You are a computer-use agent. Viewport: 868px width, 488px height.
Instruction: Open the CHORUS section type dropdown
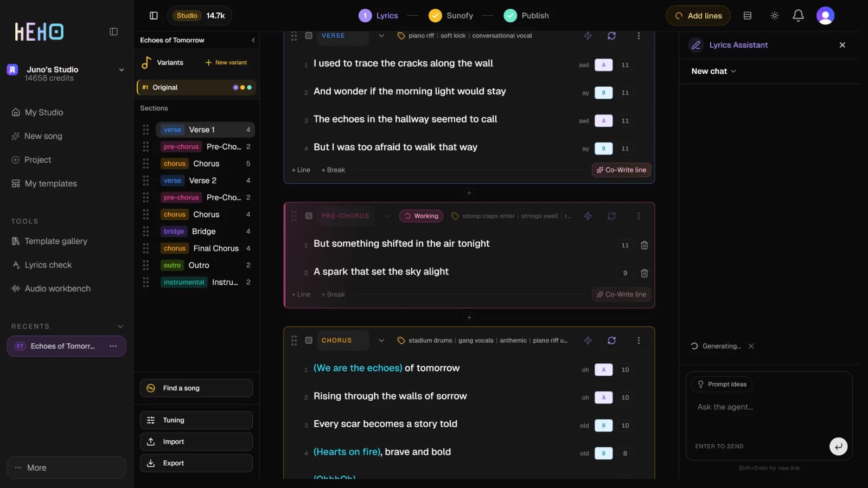[381, 341]
